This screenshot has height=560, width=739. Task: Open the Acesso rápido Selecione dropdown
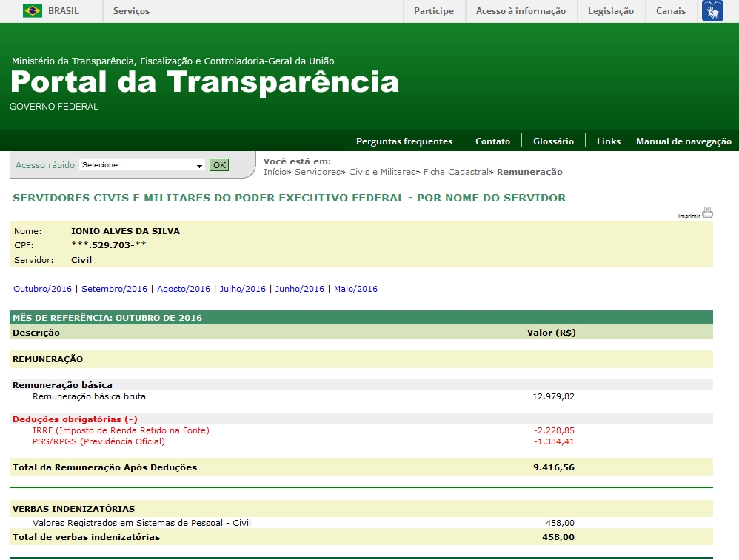(142, 165)
